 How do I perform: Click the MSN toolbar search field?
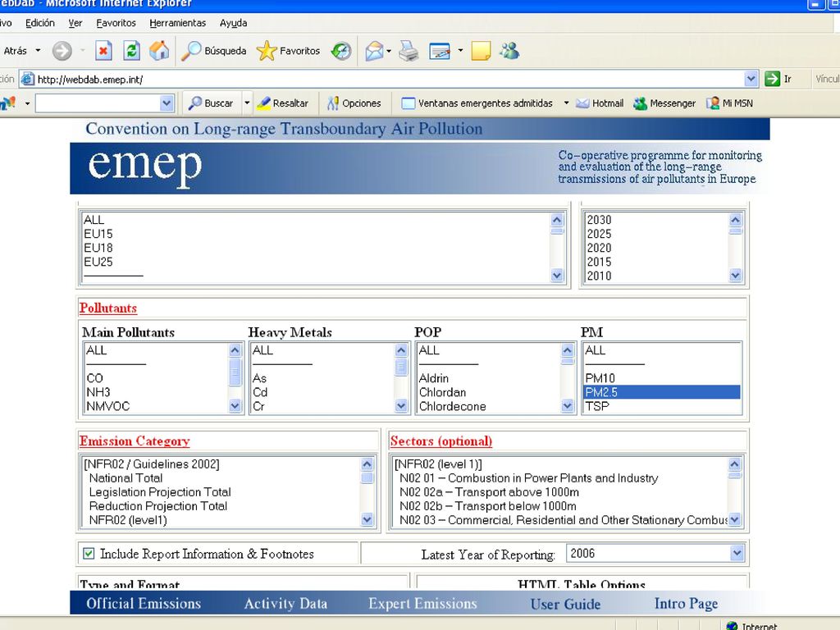(x=98, y=103)
